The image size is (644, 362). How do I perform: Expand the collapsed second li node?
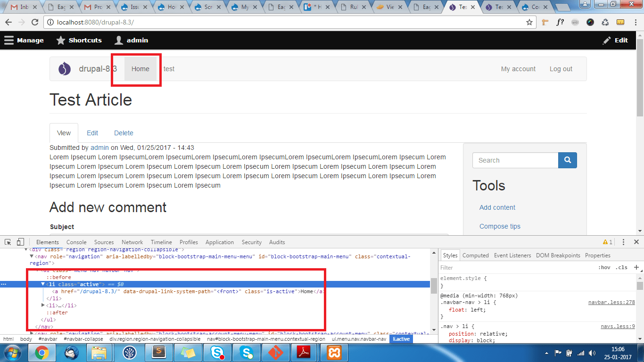pyautogui.click(x=43, y=305)
